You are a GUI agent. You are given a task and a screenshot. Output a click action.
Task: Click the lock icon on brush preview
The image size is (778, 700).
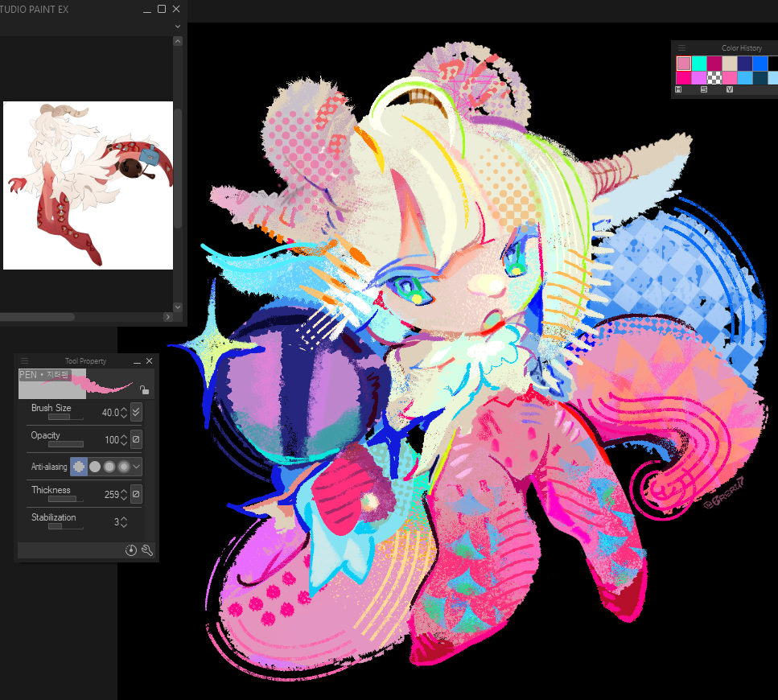[x=143, y=390]
